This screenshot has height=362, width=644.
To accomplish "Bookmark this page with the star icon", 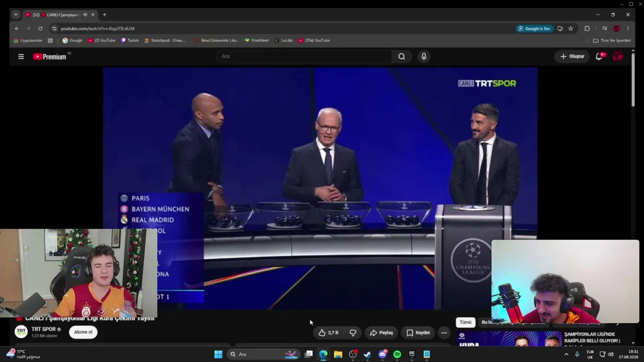I will click(571, 29).
